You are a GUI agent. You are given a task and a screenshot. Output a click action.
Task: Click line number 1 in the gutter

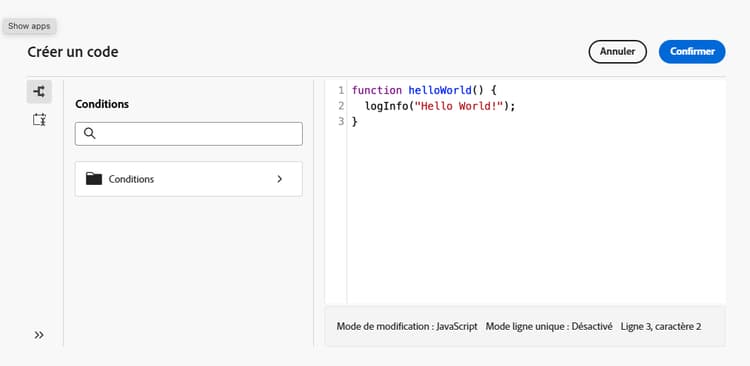pyautogui.click(x=341, y=90)
